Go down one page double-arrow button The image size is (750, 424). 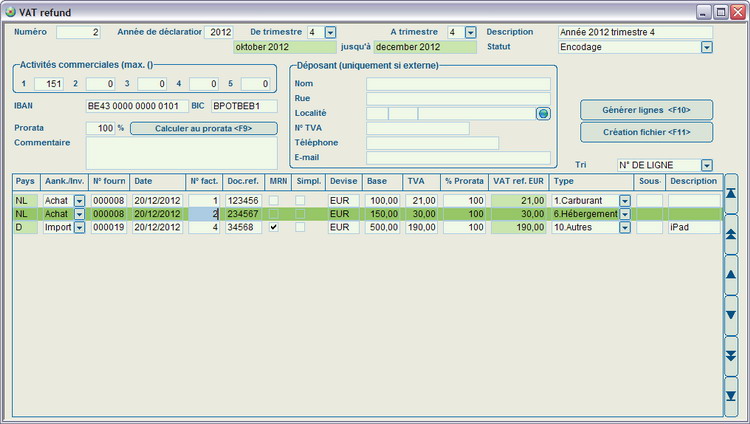731,356
